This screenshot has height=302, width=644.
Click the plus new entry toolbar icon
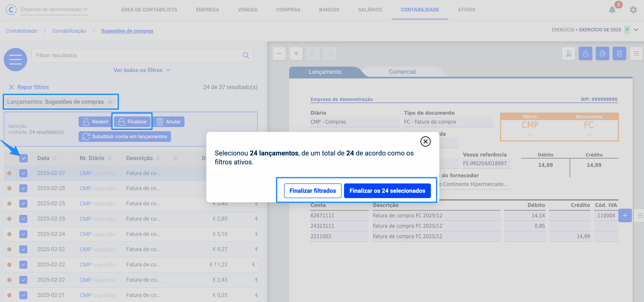point(296,53)
